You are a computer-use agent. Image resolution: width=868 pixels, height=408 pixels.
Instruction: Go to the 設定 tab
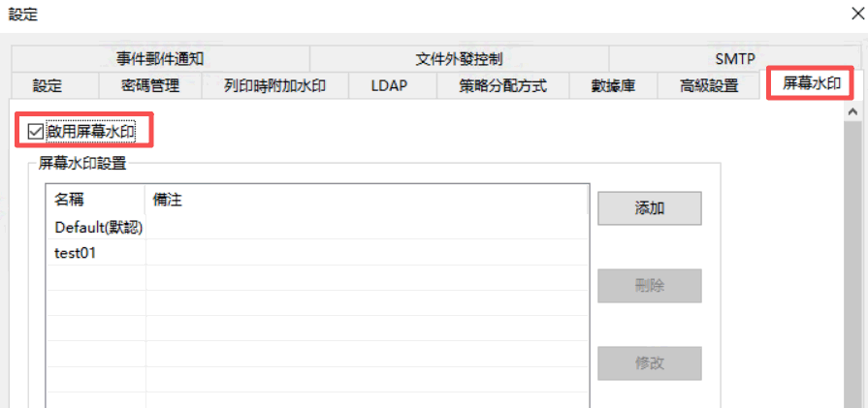pos(48,85)
